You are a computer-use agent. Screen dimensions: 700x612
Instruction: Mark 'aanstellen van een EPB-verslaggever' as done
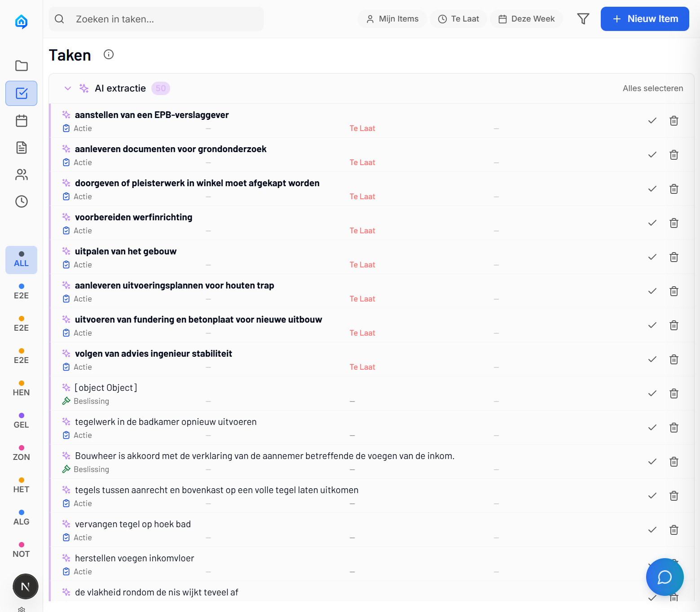pyautogui.click(x=652, y=121)
